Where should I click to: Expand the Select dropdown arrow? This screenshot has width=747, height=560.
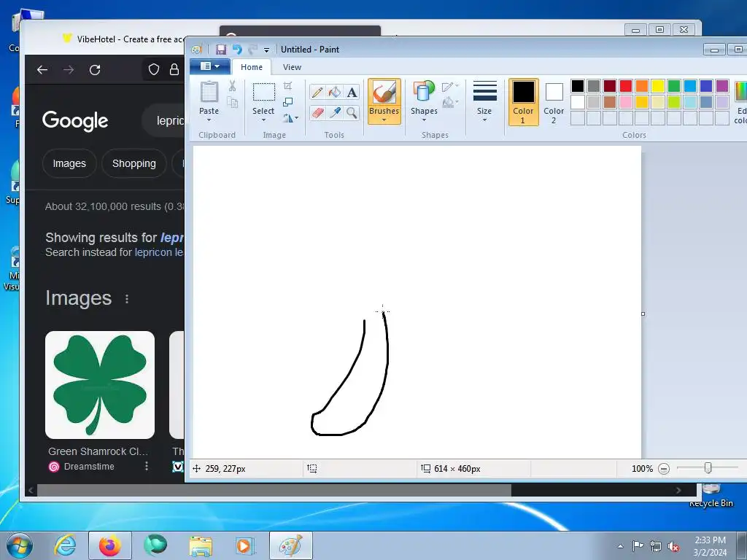(263, 120)
